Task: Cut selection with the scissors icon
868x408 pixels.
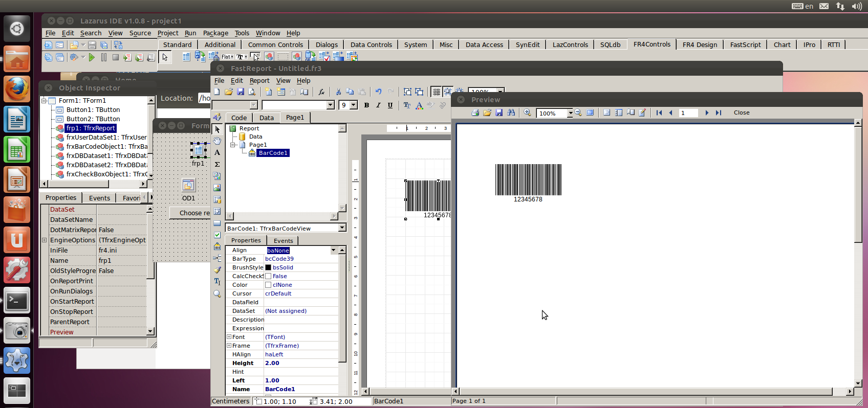Action: coord(338,92)
